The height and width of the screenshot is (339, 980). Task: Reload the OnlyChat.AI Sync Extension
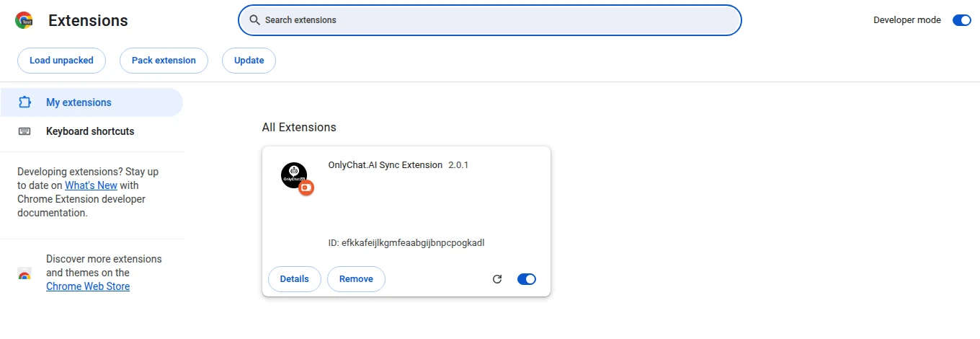click(x=497, y=279)
